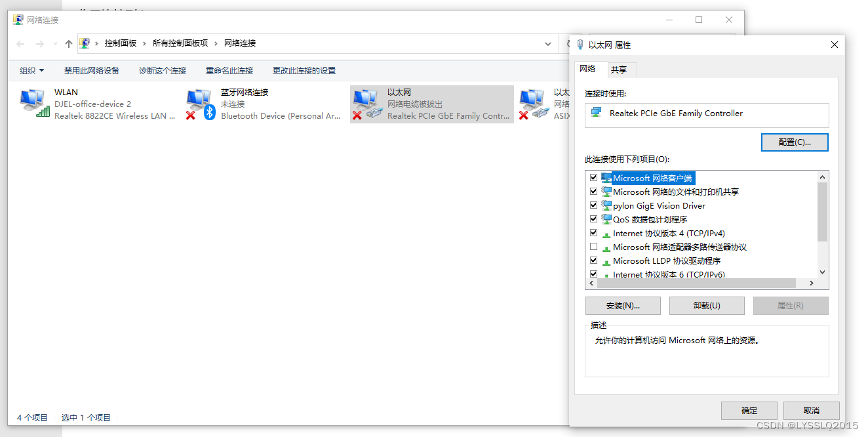
Task: Click the pylon GigE Vision Driver icon
Action: click(606, 205)
